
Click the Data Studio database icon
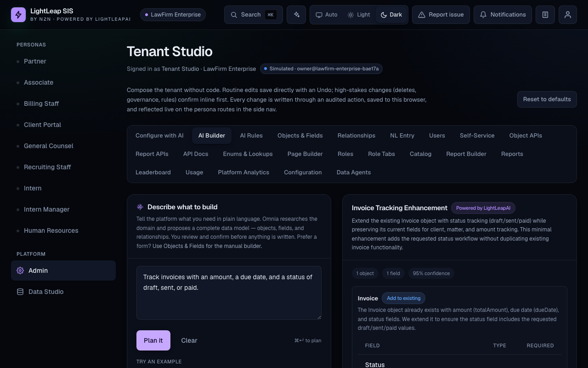20,292
